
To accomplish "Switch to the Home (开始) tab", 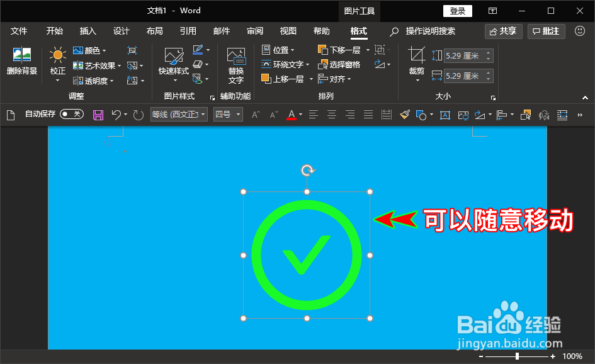I will tap(55, 31).
